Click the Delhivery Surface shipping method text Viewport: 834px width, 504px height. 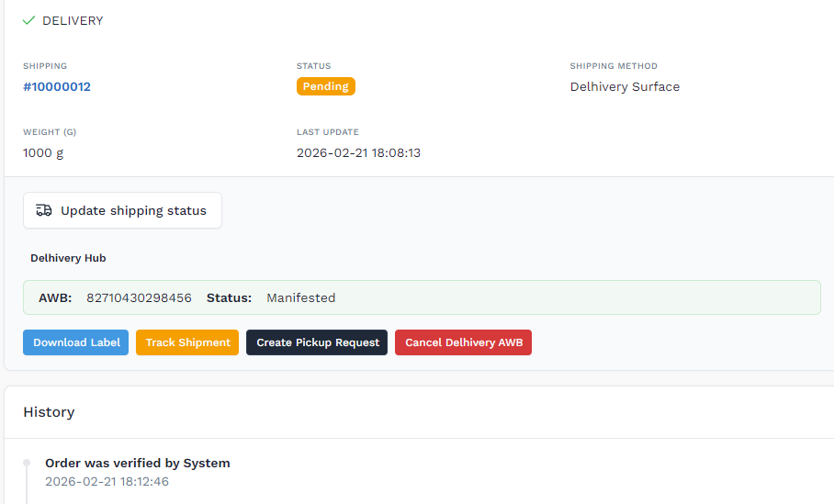(x=625, y=86)
